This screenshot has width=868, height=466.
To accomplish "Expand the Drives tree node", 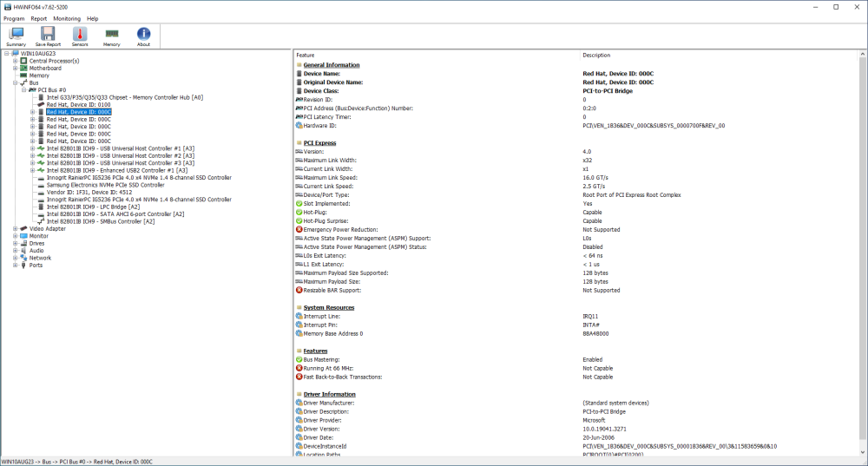I will (x=16, y=244).
